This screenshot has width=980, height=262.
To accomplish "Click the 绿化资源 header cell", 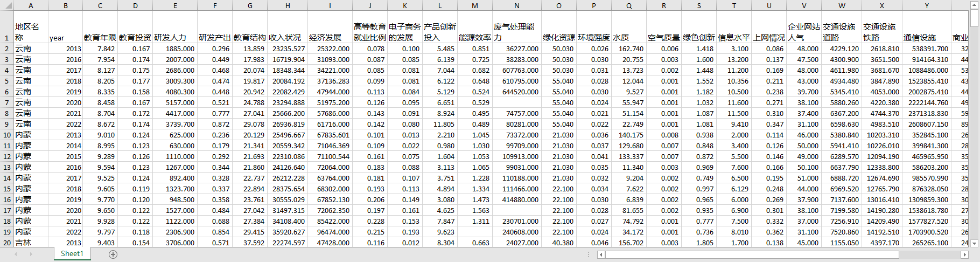I will pyautogui.click(x=559, y=27).
